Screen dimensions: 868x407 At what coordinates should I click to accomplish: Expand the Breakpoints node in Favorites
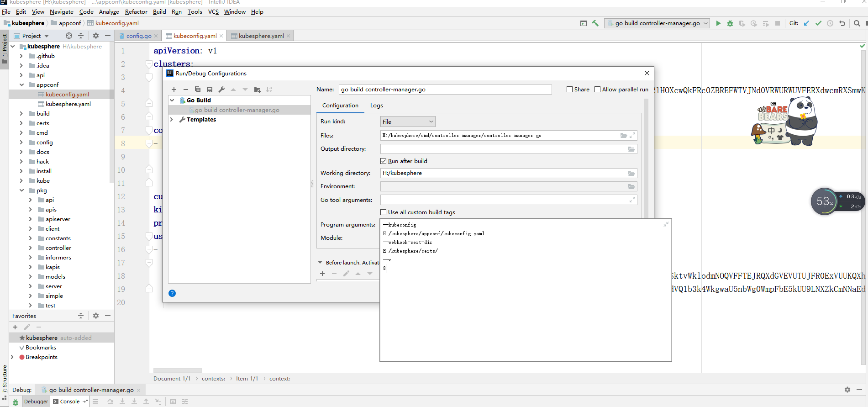12,357
